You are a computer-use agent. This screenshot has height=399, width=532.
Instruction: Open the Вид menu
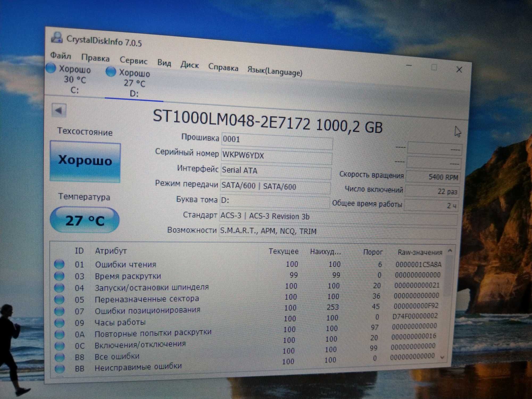click(164, 63)
